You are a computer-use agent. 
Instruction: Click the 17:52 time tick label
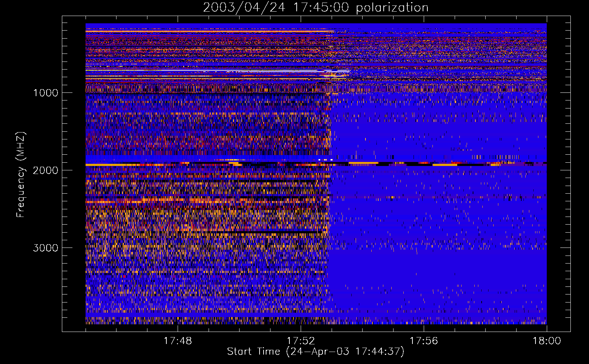coord(301,341)
